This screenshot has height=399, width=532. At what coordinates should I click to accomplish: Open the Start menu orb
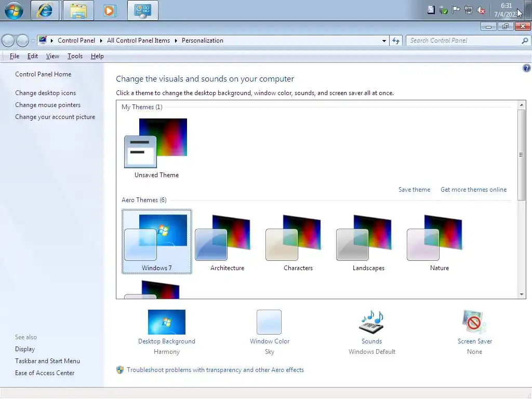click(x=14, y=10)
